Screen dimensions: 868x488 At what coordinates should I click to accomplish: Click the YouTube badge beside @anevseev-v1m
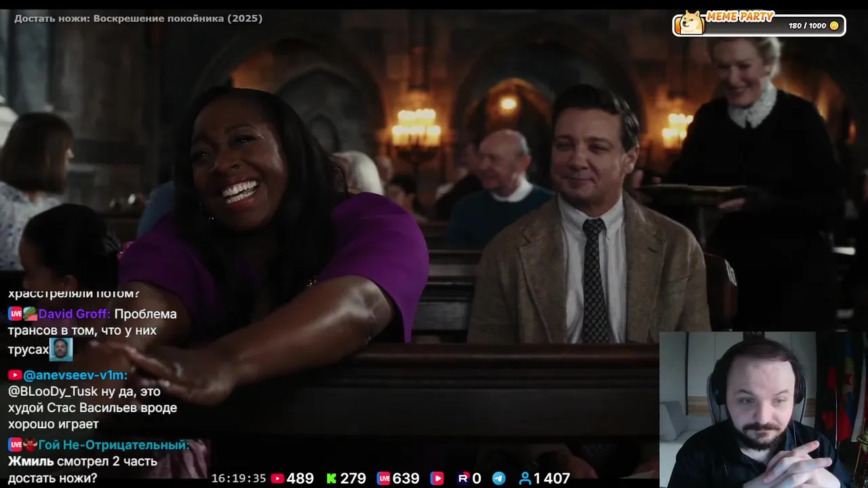click(15, 375)
